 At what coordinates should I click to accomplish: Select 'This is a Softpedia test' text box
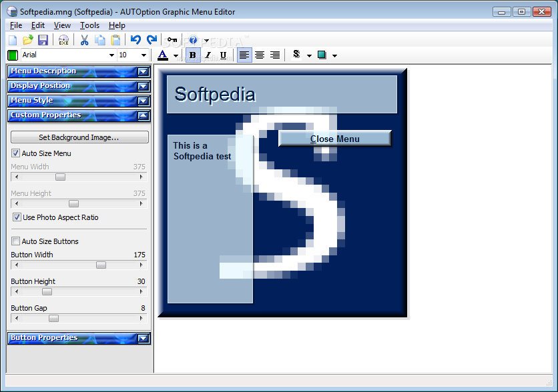coord(210,219)
